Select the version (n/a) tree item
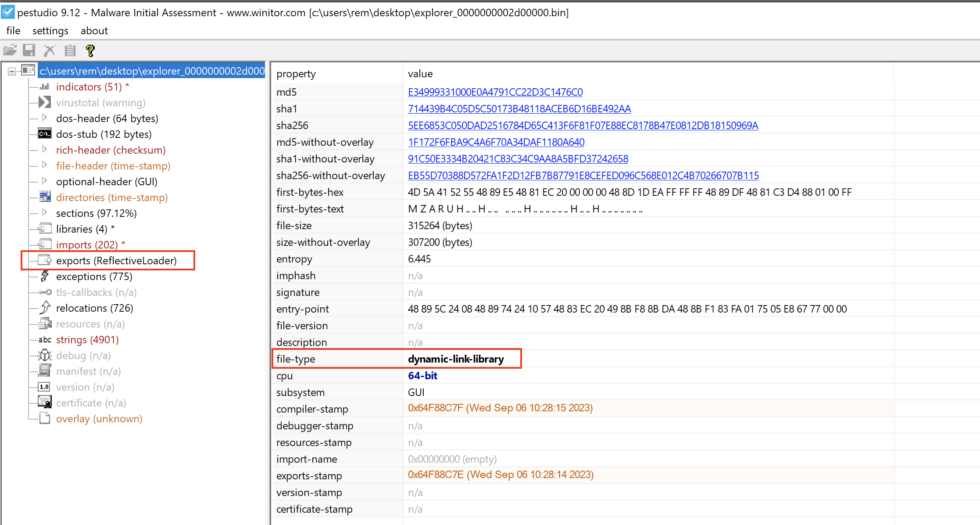 click(x=85, y=387)
